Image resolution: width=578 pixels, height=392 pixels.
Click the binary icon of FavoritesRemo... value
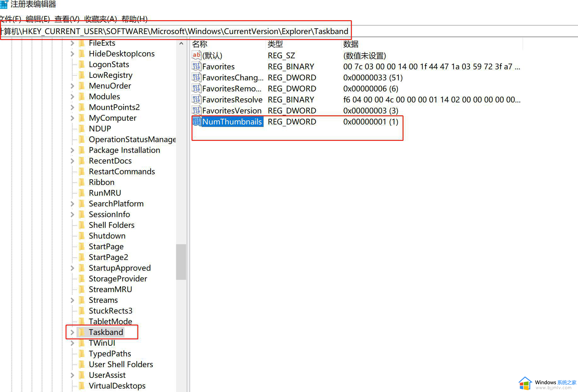point(196,89)
